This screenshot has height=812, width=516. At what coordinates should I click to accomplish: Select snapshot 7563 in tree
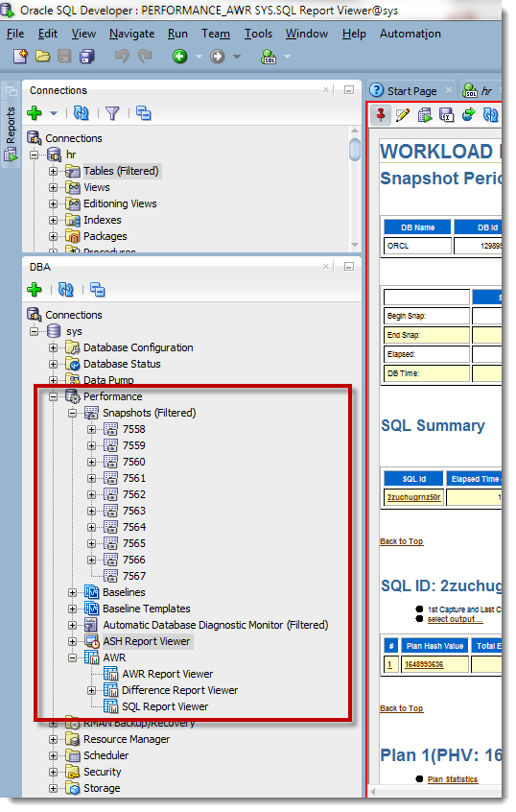pyautogui.click(x=134, y=512)
